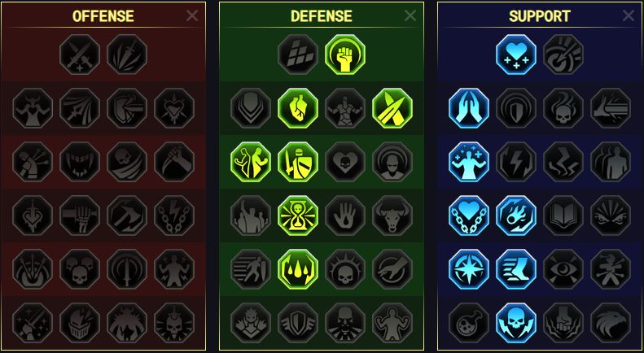Click the green raised fist mastery
The image size is (644, 353).
(x=345, y=54)
